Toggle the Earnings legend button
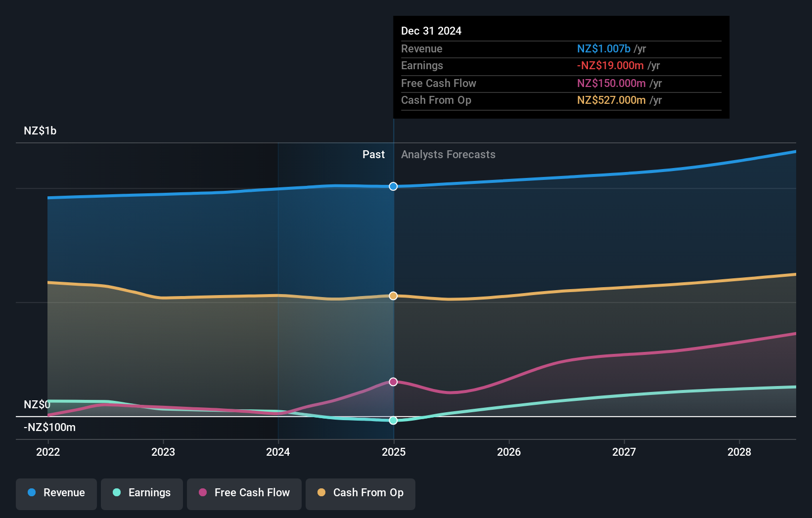 pos(142,494)
